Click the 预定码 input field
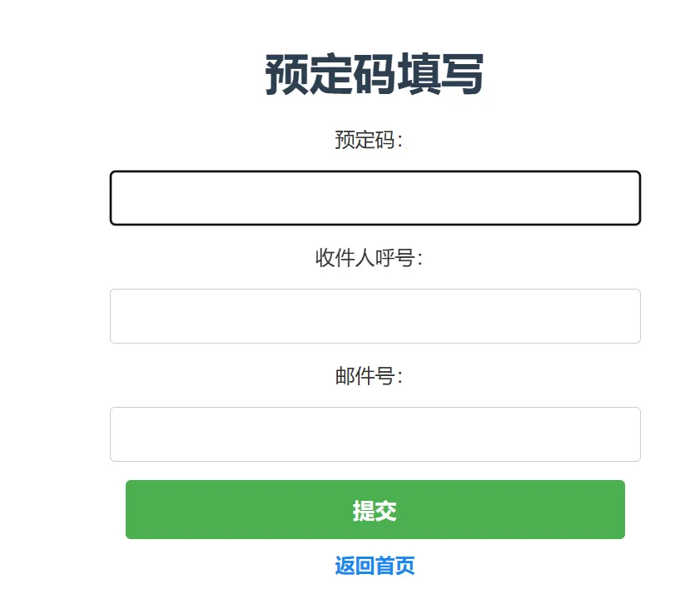700x609 pixels. click(x=375, y=198)
